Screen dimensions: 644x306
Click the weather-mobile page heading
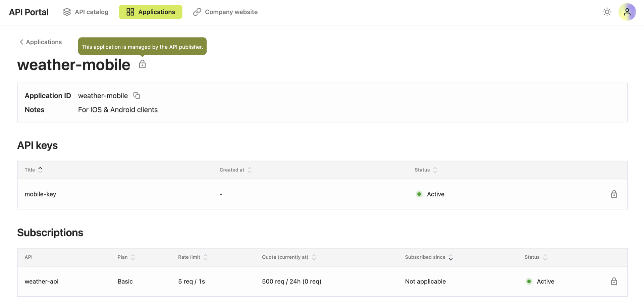(74, 64)
